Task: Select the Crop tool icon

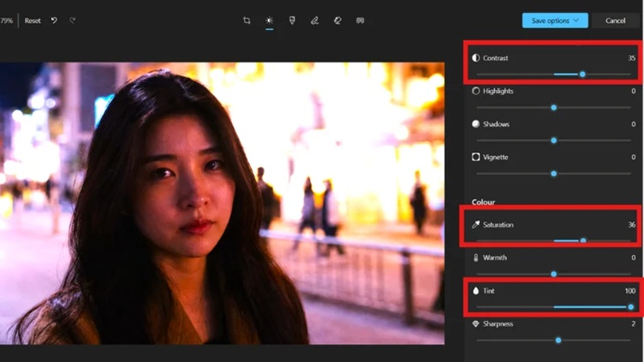Action: click(x=247, y=21)
